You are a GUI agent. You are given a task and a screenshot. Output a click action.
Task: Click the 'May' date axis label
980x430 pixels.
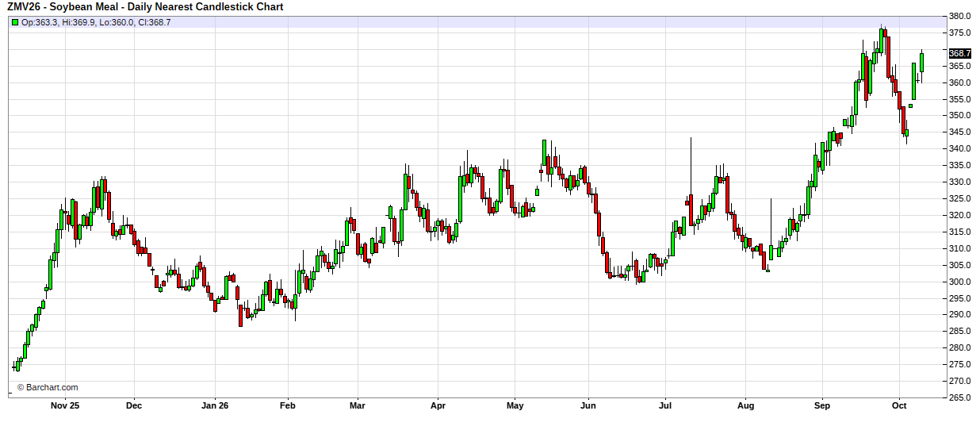[x=515, y=405]
